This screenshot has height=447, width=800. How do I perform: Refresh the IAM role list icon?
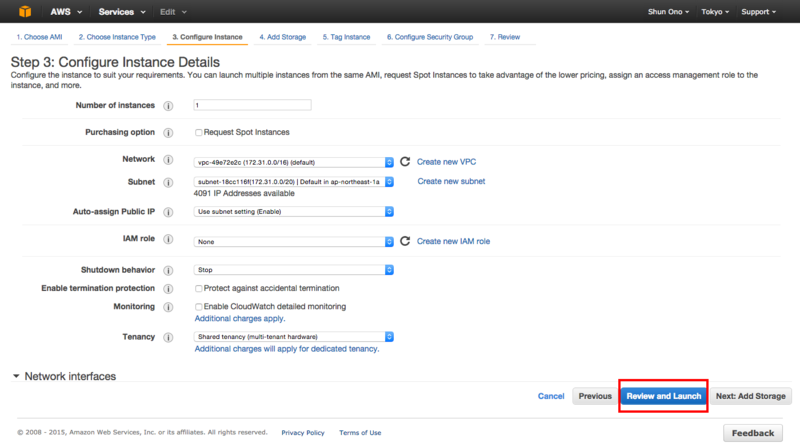[x=405, y=241]
